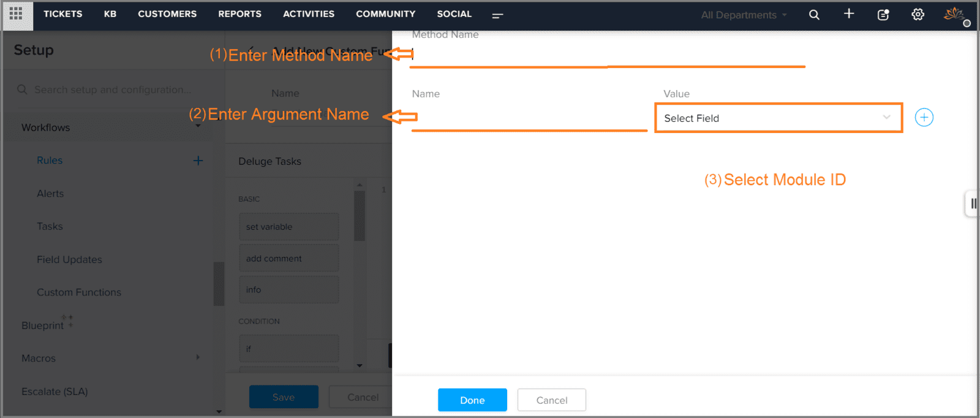
Task: Open the REPORTS tab
Action: click(239, 13)
